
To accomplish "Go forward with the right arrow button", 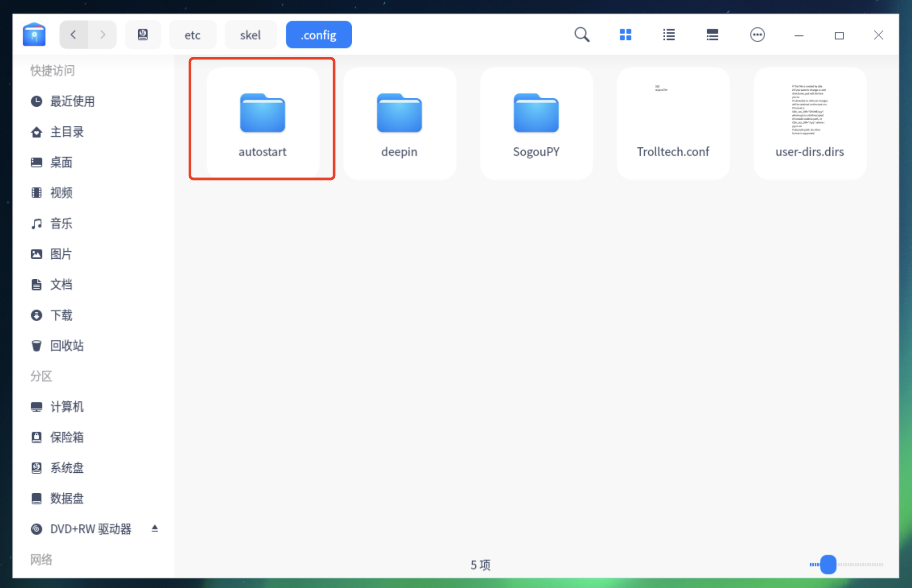I will 102,34.
